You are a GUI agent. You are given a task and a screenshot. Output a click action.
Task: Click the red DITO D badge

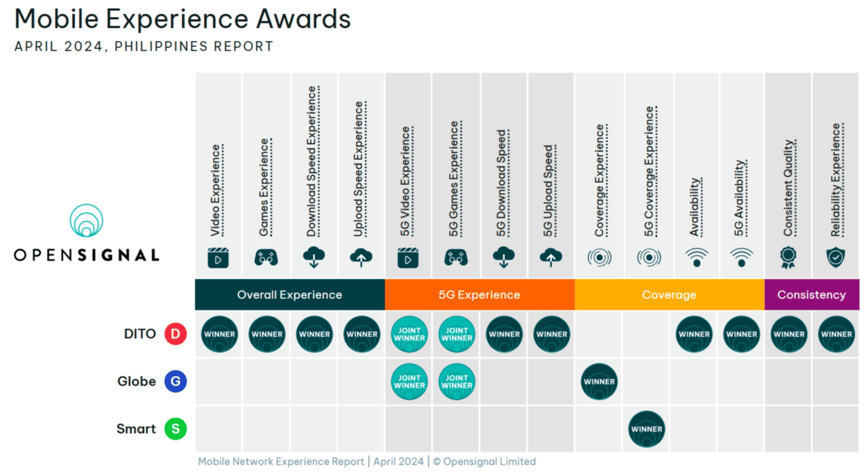click(176, 333)
